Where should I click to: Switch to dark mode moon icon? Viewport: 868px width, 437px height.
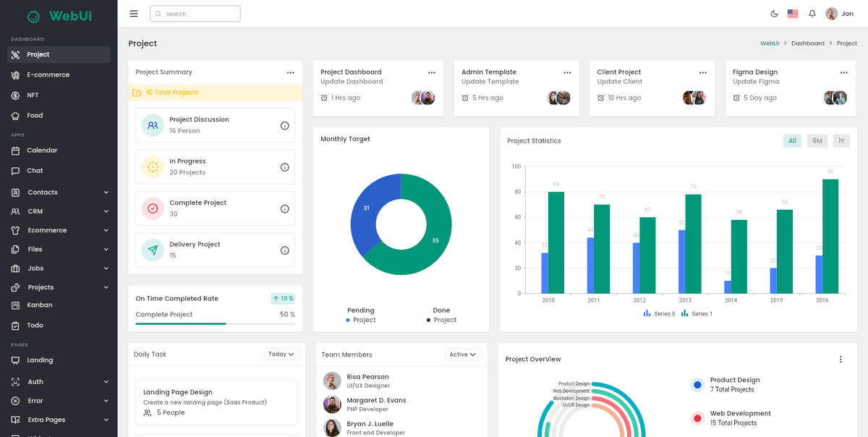pos(775,14)
